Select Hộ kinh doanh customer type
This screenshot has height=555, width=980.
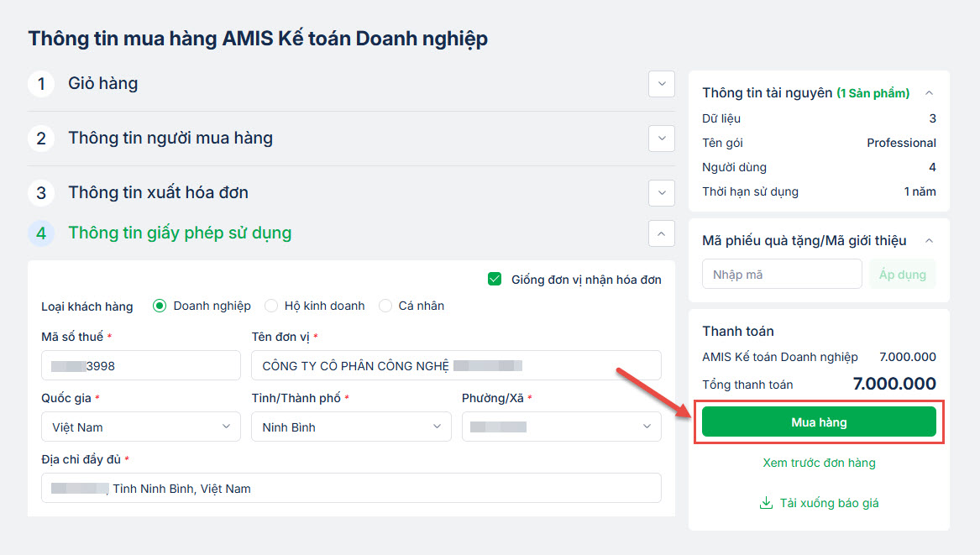tap(270, 306)
